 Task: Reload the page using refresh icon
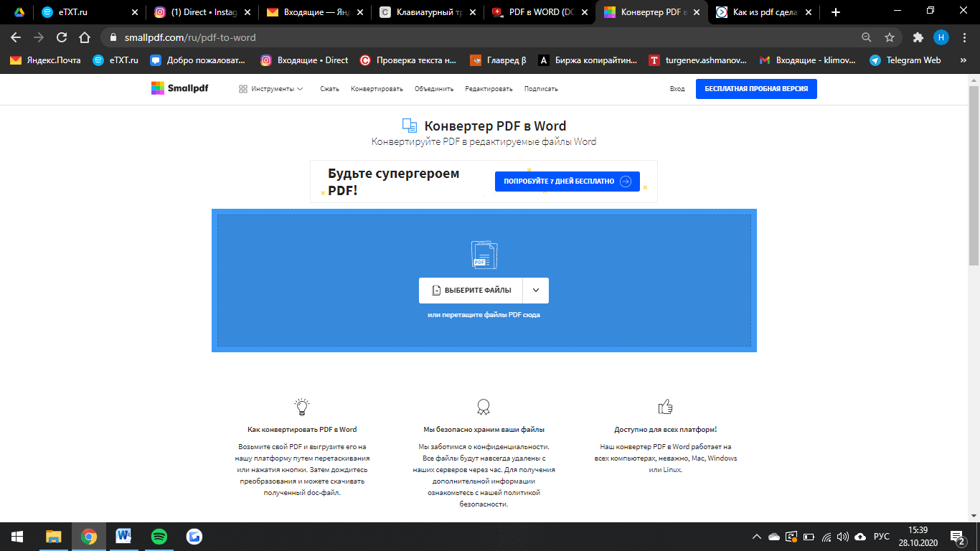62,37
